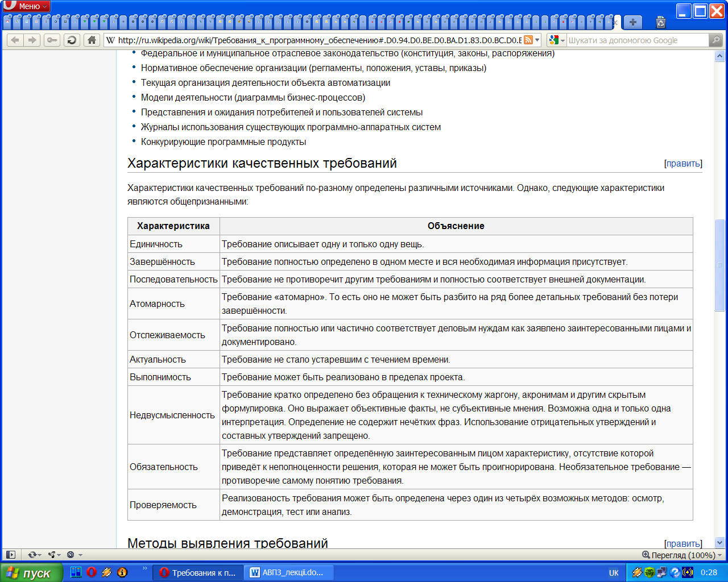Select the Проверяемость table cell
728x582 pixels.
pyautogui.click(x=173, y=505)
